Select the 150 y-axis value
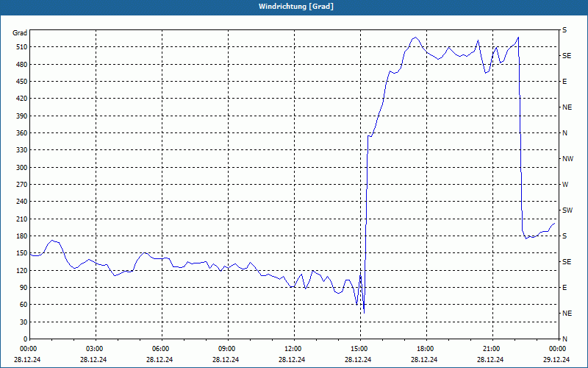Screen dimensions: 588x368 pos(21,253)
